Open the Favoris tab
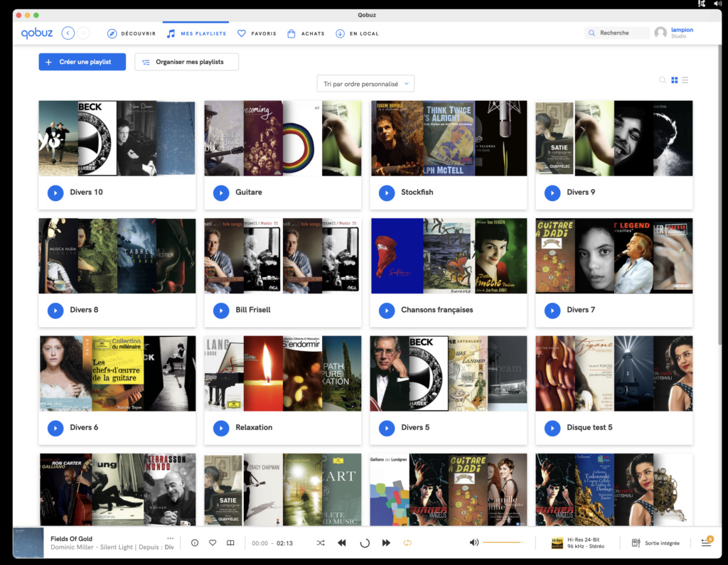The image size is (728, 565). point(257,33)
